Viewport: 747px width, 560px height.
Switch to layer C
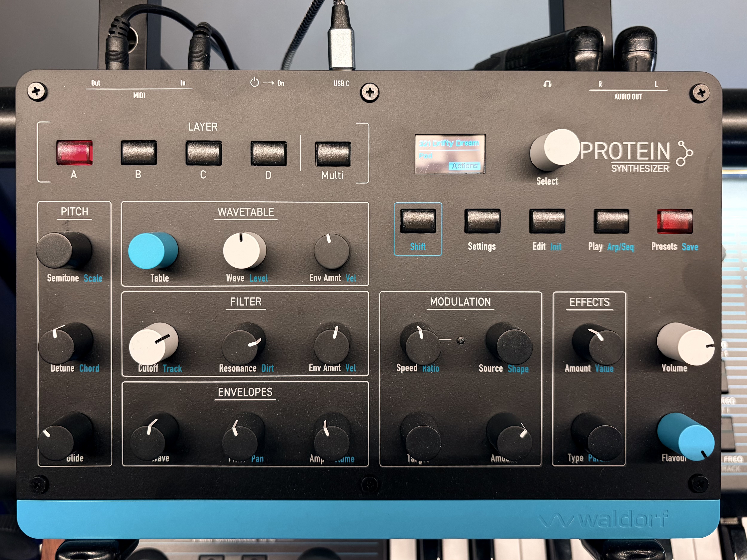pyautogui.click(x=204, y=153)
